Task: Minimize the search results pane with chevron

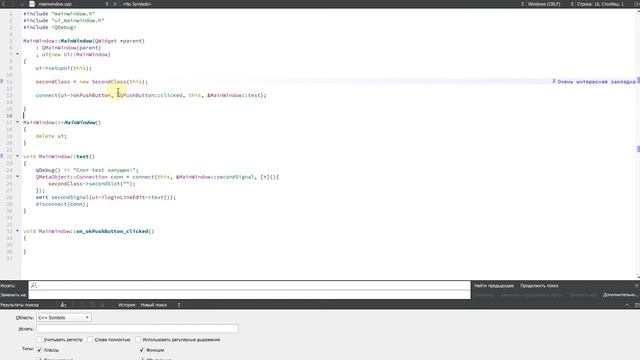Action: [x=627, y=305]
